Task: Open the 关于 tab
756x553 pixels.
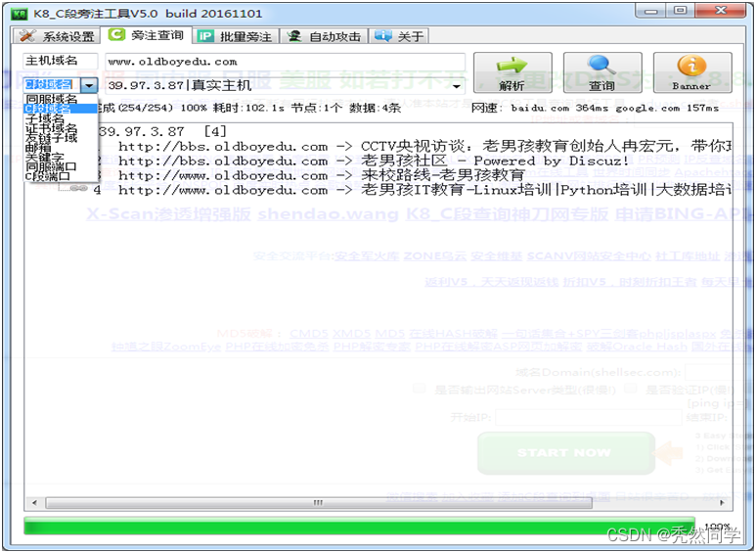Action: 399,36
